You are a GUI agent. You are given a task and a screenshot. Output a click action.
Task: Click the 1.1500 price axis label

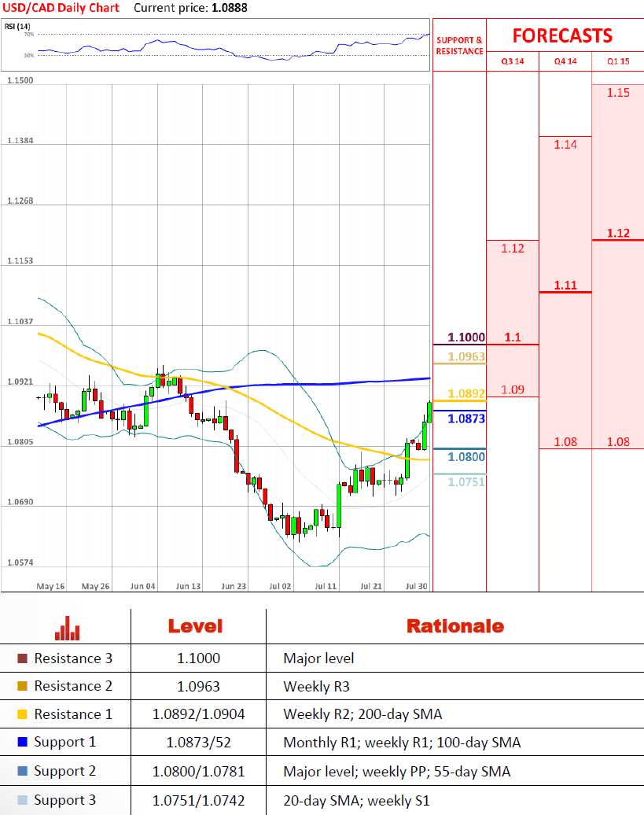coord(20,80)
